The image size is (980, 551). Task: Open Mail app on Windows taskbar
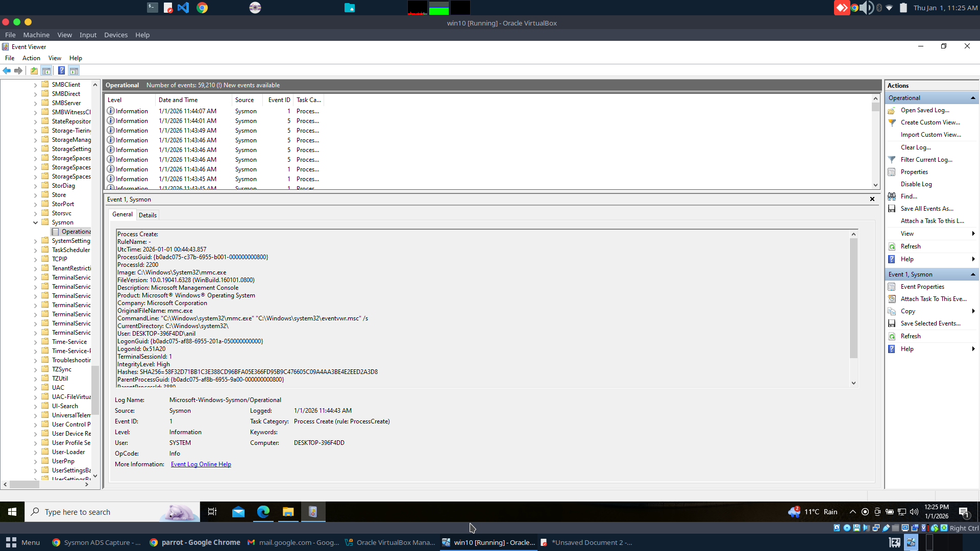click(x=238, y=512)
